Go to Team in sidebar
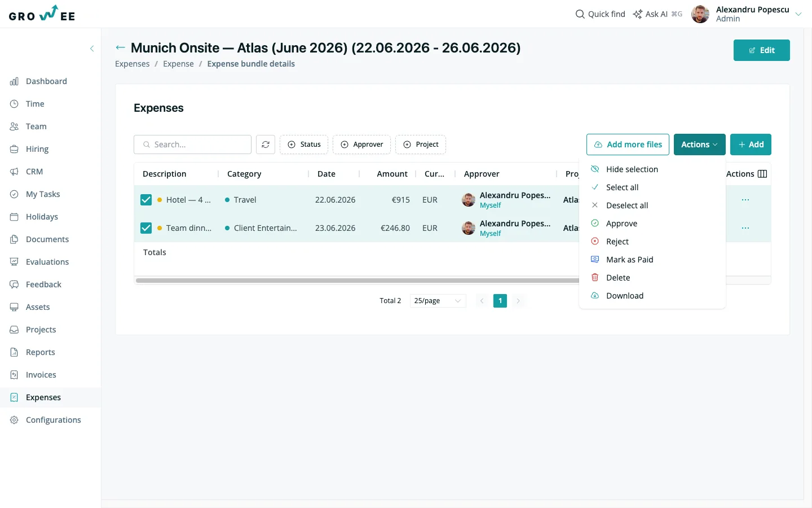 coord(36,126)
